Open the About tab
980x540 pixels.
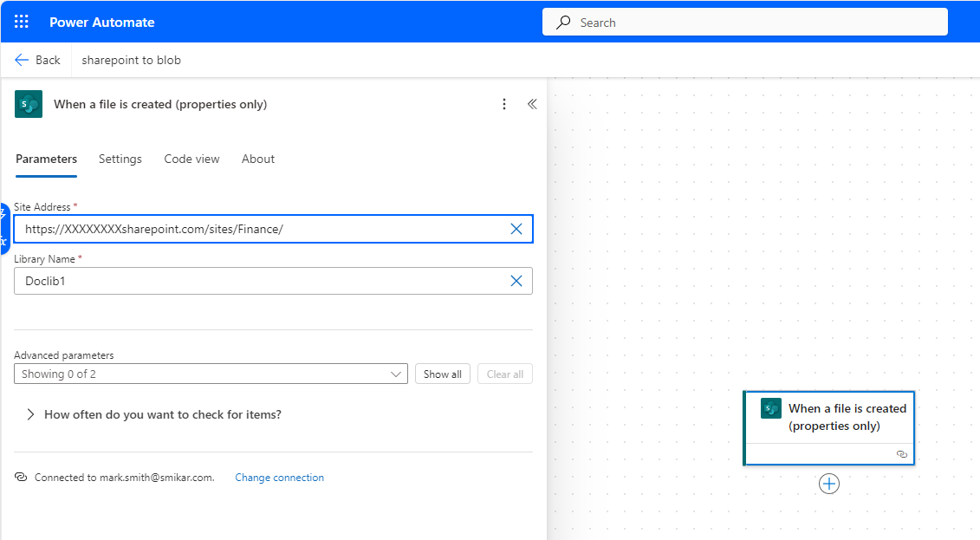tap(258, 159)
